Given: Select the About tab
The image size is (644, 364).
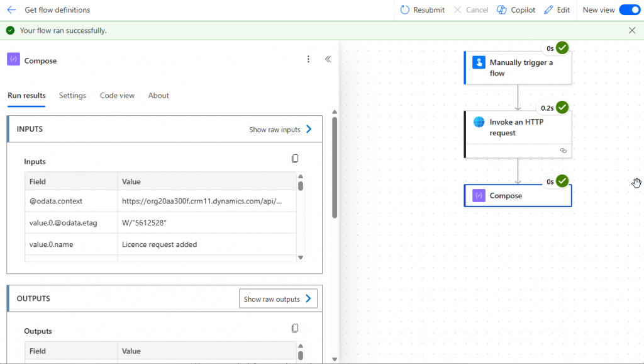Looking at the screenshot, I should pyautogui.click(x=158, y=96).
